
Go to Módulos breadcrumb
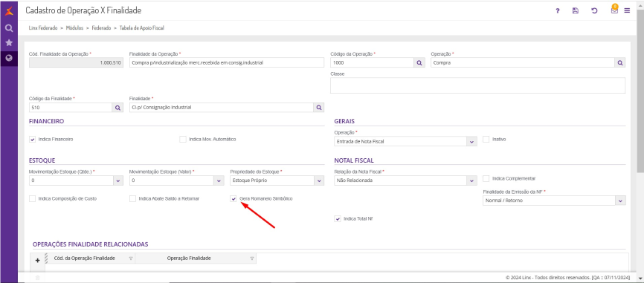tap(75, 28)
